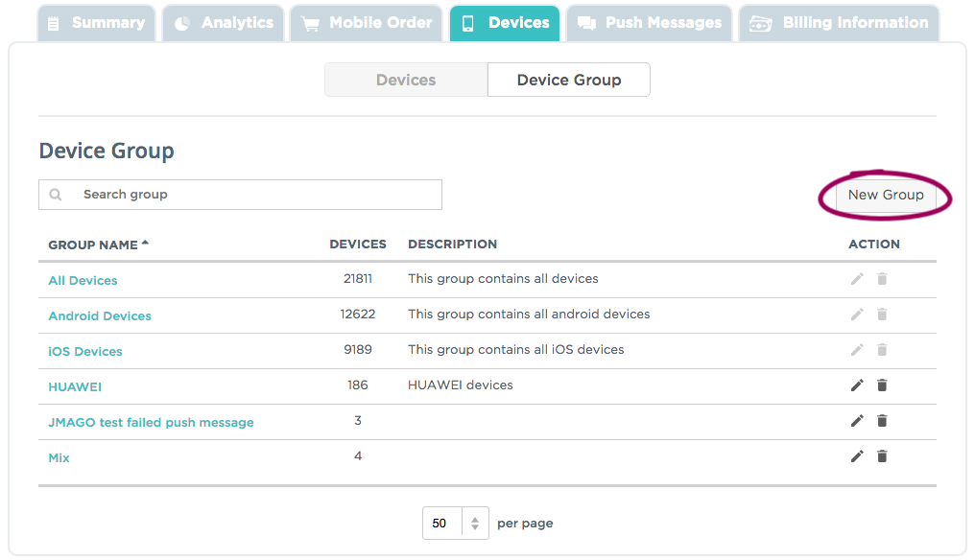Open the Push Messages tab
This screenshot has width=975, height=560.
tap(648, 23)
